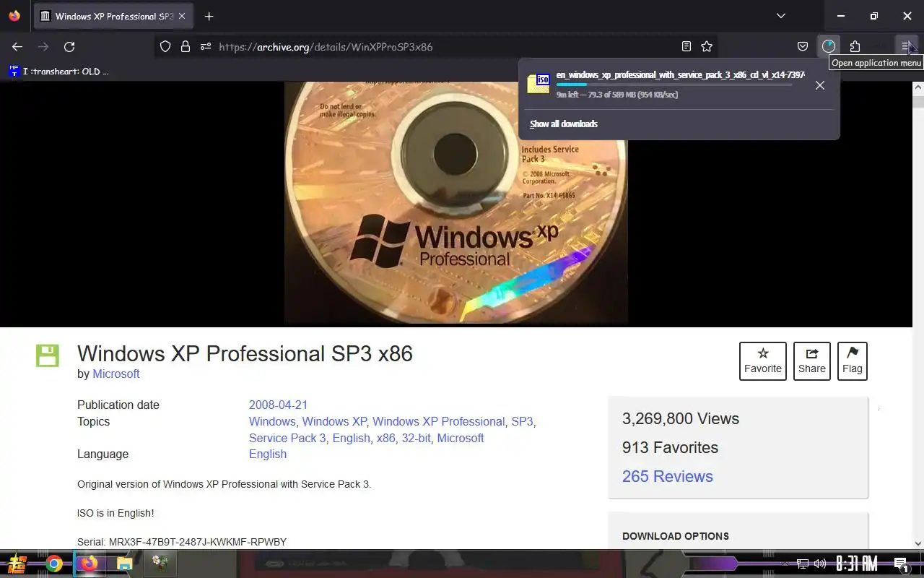The height and width of the screenshot is (578, 924).
Task: Expand the list all tabs chevron
Action: [x=781, y=16]
